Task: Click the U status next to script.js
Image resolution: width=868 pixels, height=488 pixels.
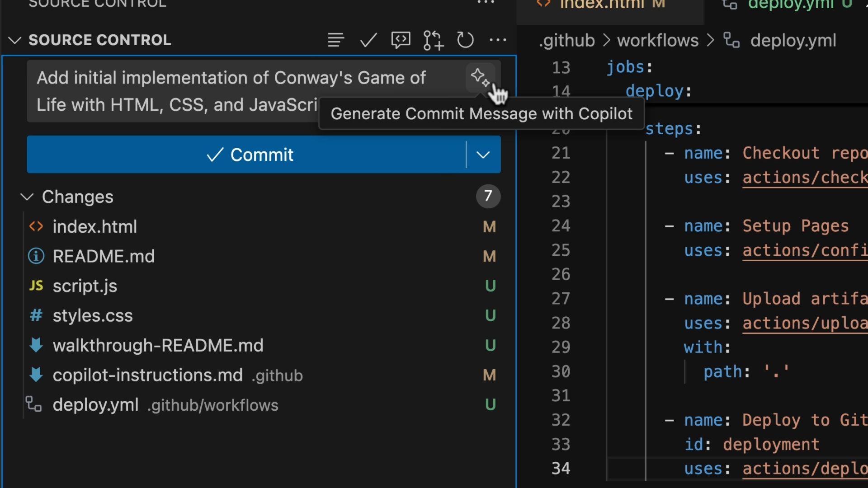Action: point(491,286)
